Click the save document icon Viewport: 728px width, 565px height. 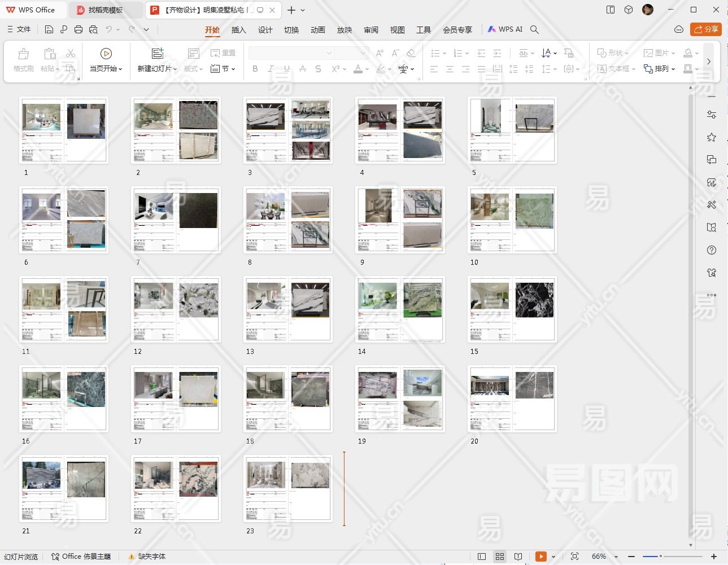[x=49, y=29]
